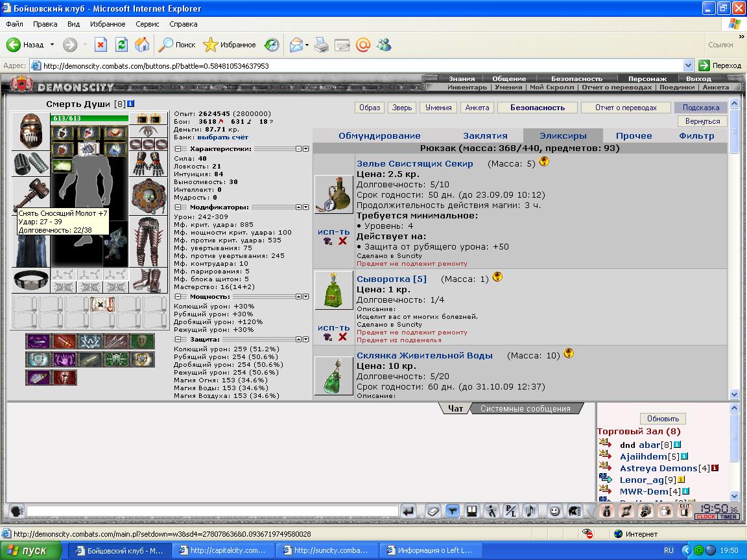Click the purple hand ability icon
Viewport: 747px width, 560px height.
point(64,360)
